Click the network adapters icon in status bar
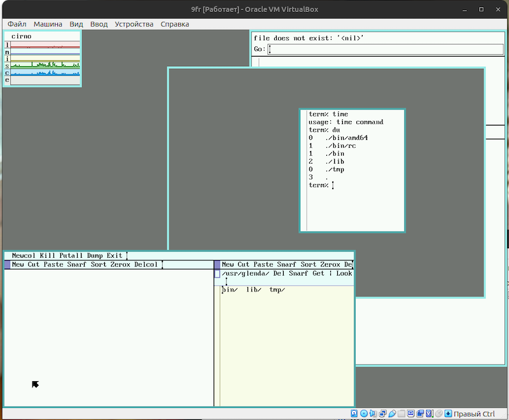 point(383,414)
